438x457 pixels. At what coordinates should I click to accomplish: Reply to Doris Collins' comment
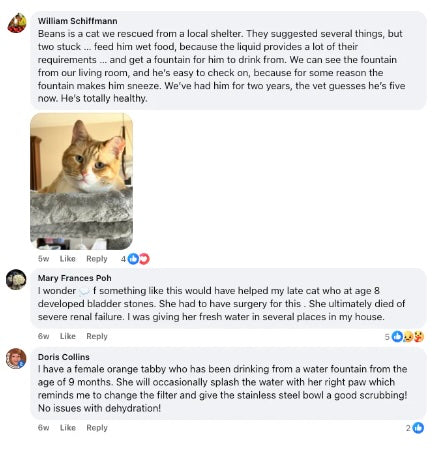point(97,428)
